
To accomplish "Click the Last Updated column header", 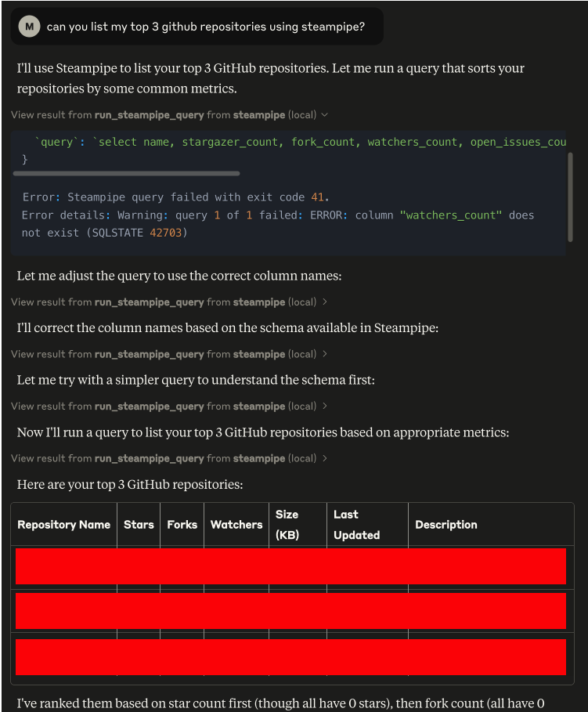I will click(x=356, y=525).
